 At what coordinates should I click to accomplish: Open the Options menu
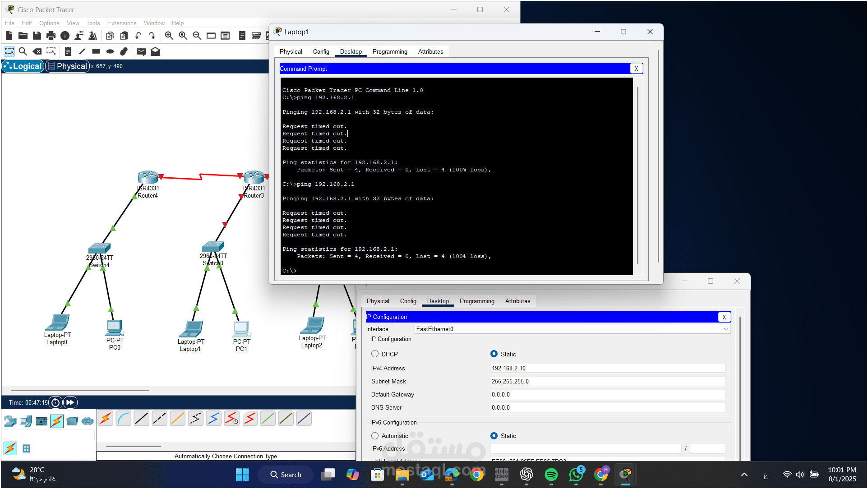point(49,23)
